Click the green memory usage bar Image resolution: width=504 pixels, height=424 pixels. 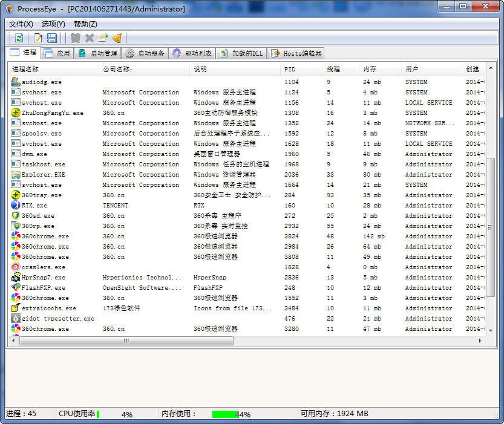(x=225, y=414)
